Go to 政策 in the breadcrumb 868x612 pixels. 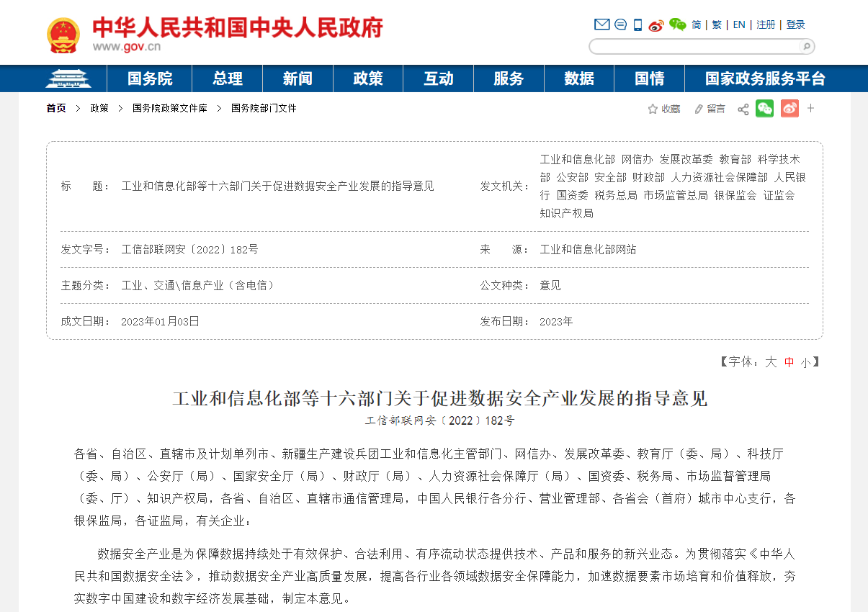(99, 108)
